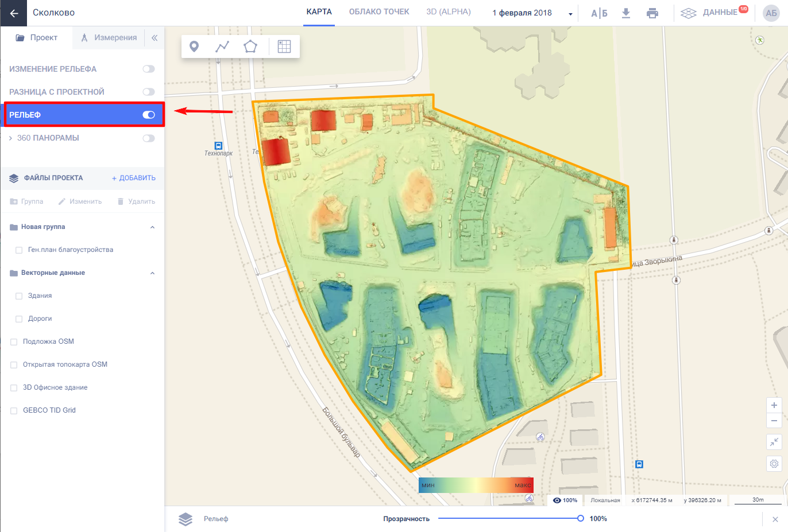Image resolution: width=788 pixels, height=532 pixels.
Task: Enable the Изменение рельефа toggle
Action: [149, 69]
